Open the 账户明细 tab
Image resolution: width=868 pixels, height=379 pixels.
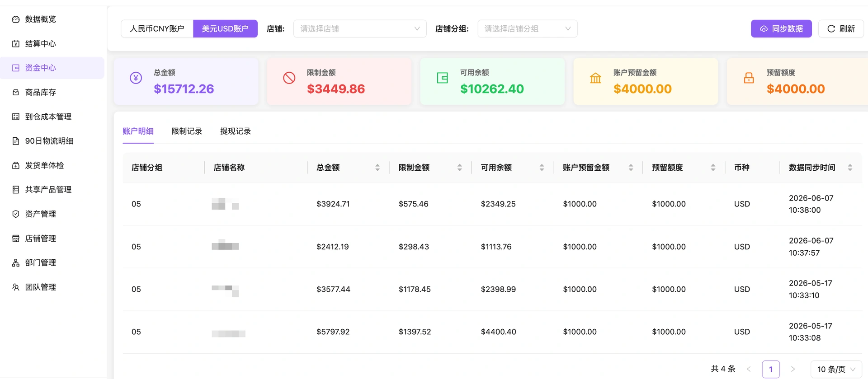[x=138, y=131]
